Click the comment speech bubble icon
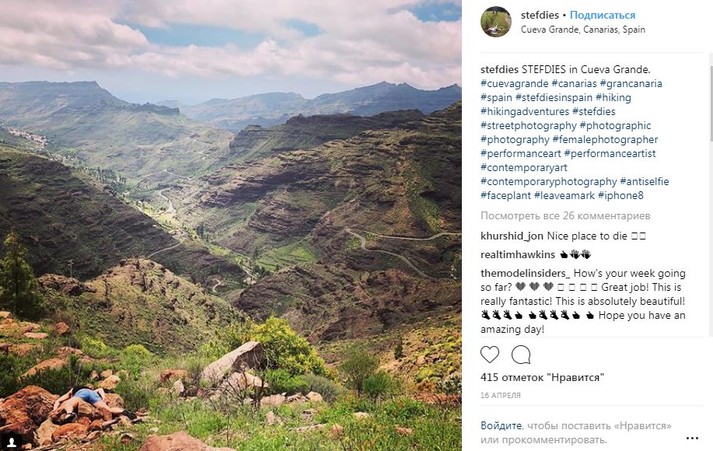 (x=521, y=354)
